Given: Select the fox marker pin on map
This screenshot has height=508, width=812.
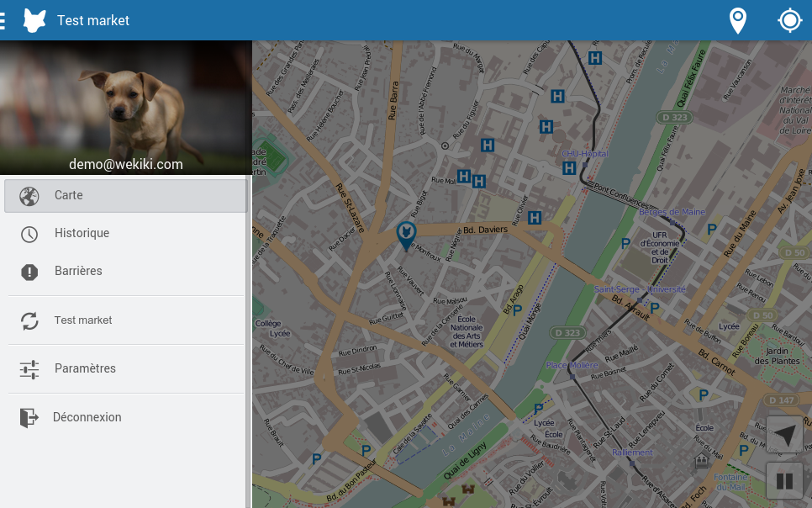Looking at the screenshot, I should [x=407, y=235].
